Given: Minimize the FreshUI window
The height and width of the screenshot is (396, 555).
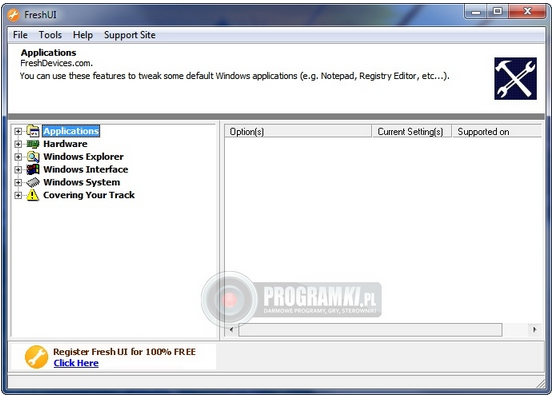Looking at the screenshot, I should tap(476, 12).
